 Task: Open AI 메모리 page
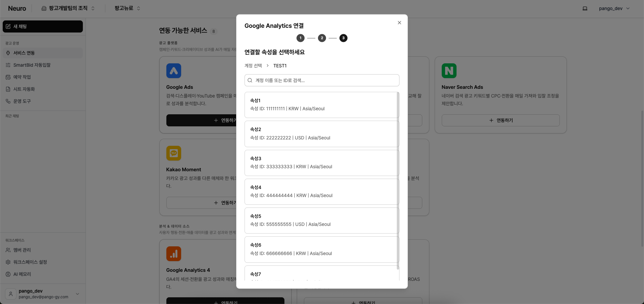[x=43, y=274]
